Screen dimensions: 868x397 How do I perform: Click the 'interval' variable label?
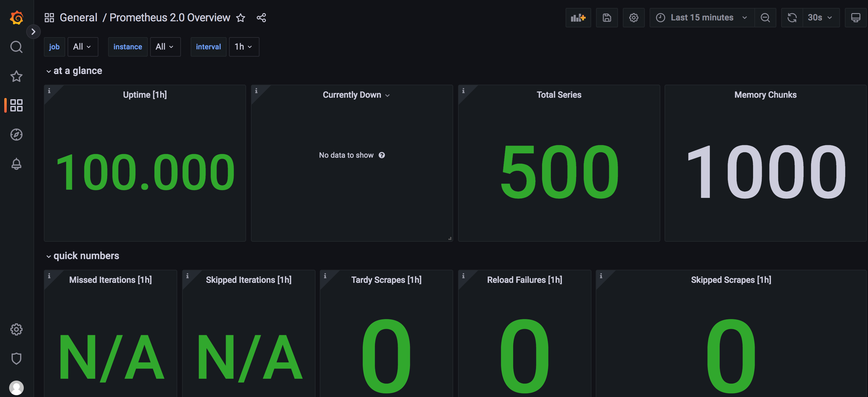pyautogui.click(x=208, y=47)
